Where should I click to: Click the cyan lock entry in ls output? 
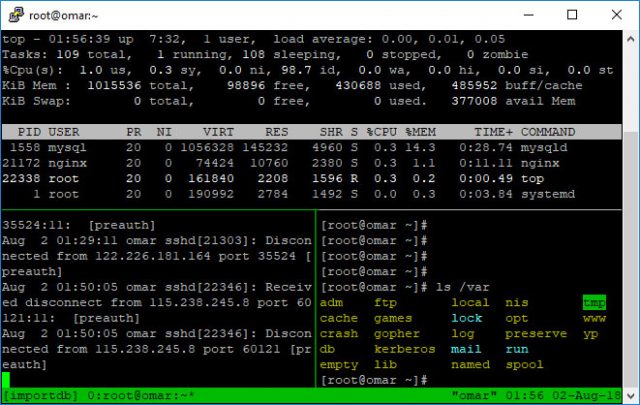[x=466, y=318]
